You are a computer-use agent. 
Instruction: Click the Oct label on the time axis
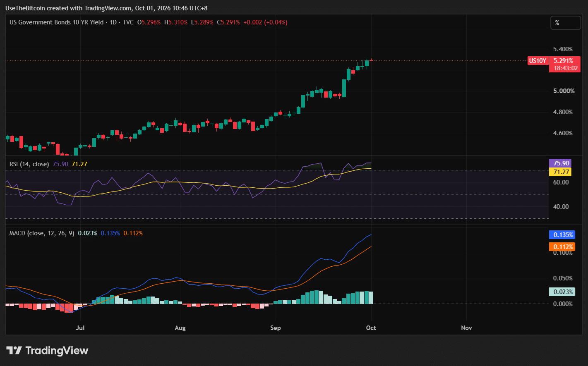click(x=371, y=328)
